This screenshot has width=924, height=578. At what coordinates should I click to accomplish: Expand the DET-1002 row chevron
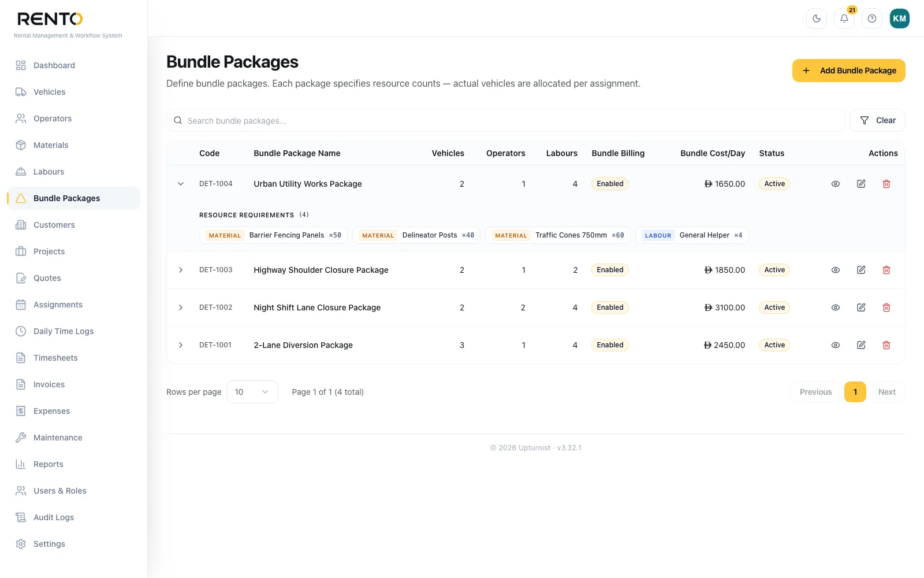pos(181,307)
